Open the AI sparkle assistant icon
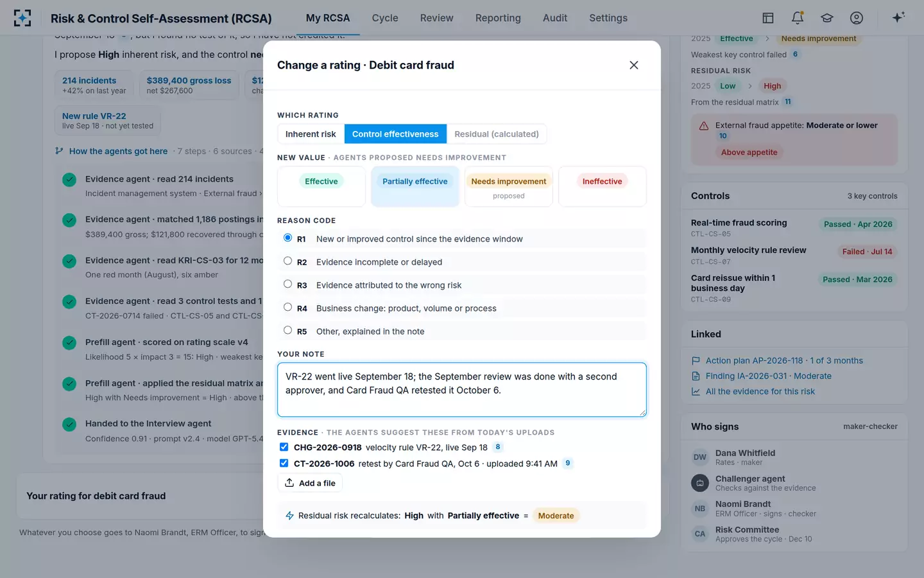The height and width of the screenshot is (578, 924). click(x=898, y=17)
